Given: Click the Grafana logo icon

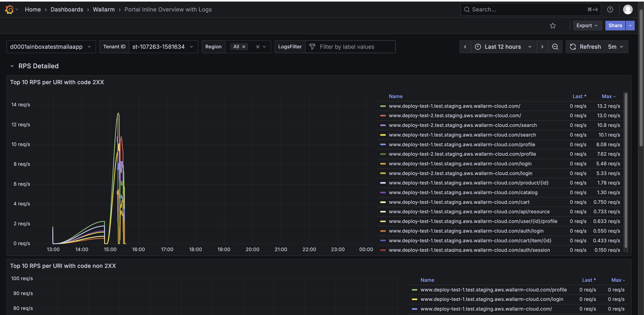Looking at the screenshot, I should (x=9, y=9).
